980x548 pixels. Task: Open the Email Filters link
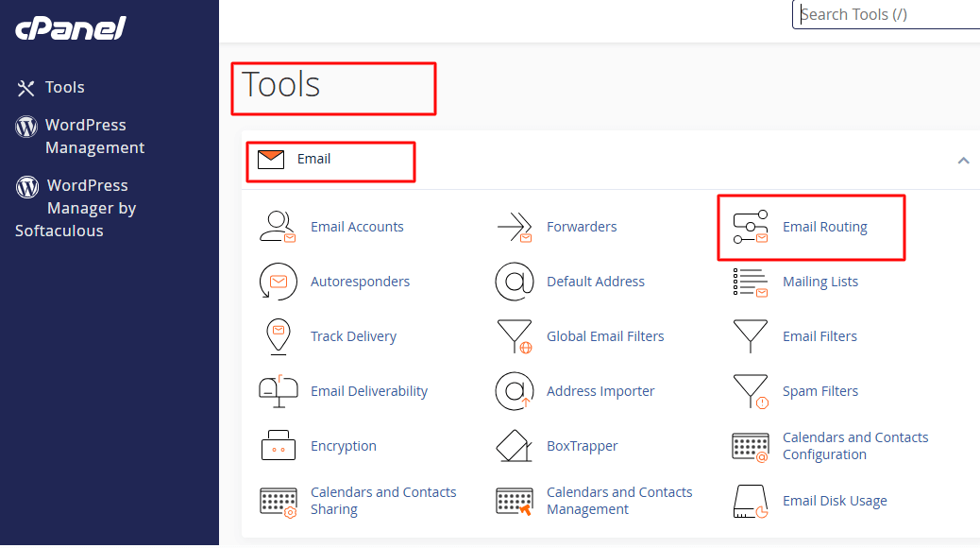tap(819, 336)
